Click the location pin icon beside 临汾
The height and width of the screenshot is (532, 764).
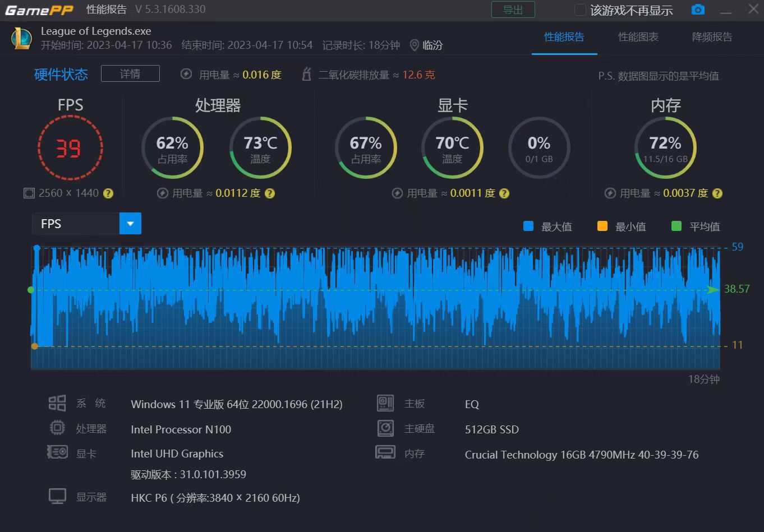click(415, 45)
